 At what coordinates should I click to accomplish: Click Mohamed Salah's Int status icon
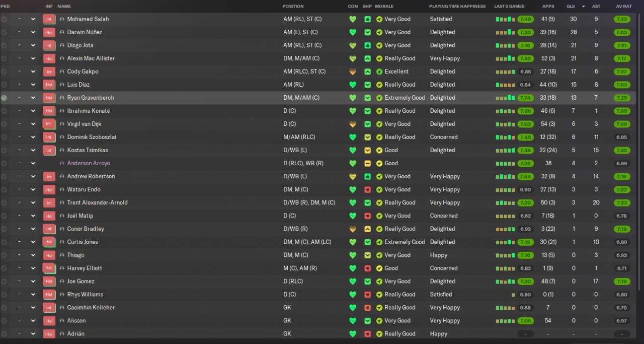49,19
